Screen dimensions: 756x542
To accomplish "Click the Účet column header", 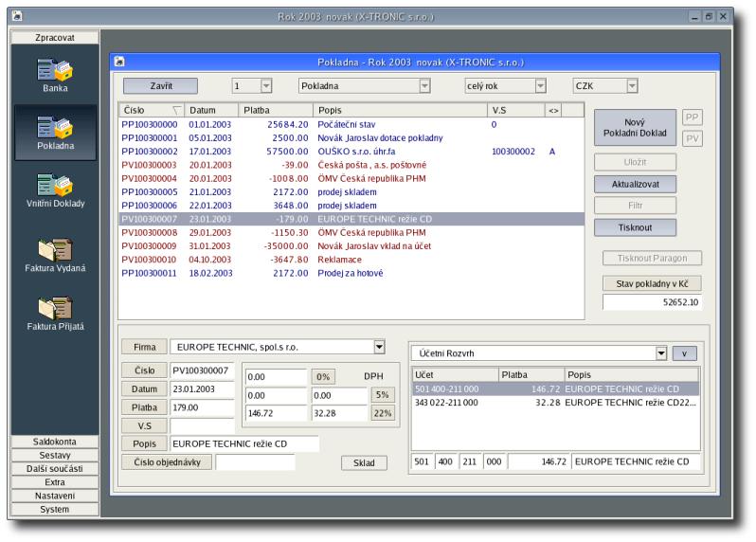I will coord(455,374).
